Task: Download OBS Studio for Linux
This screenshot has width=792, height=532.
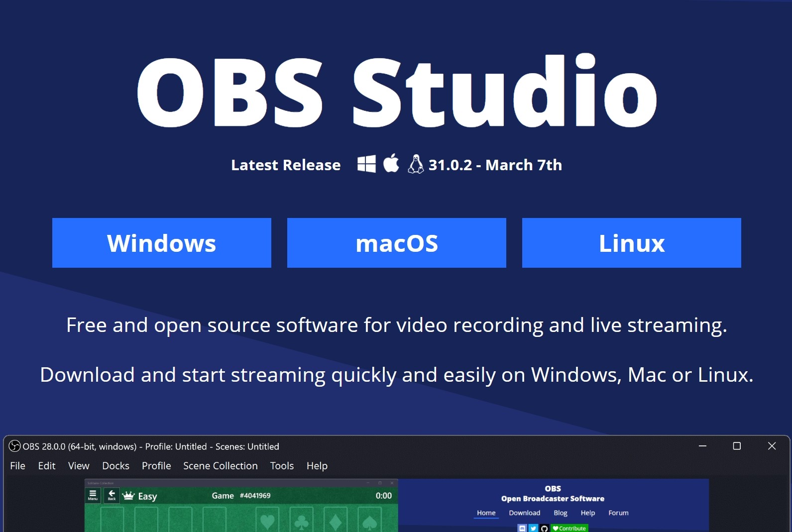Action: pyautogui.click(x=632, y=243)
